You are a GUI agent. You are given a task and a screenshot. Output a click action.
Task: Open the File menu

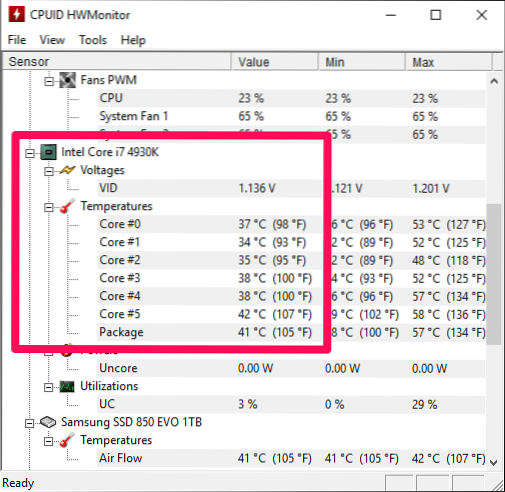click(17, 40)
